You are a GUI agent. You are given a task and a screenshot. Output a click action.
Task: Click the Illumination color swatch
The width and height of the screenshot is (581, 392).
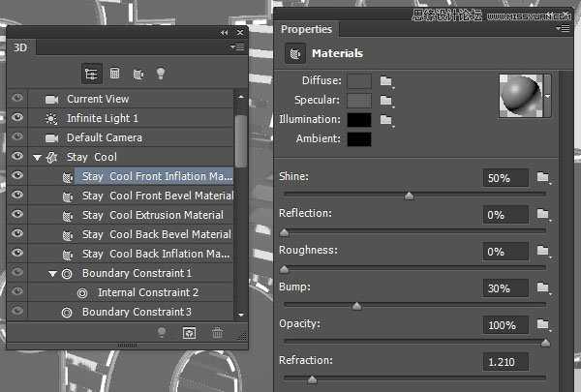click(359, 120)
